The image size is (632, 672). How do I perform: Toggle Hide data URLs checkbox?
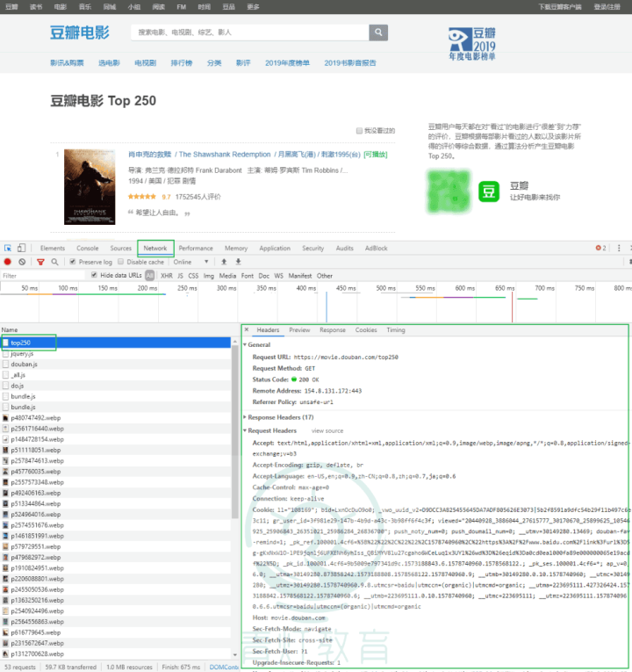click(94, 275)
